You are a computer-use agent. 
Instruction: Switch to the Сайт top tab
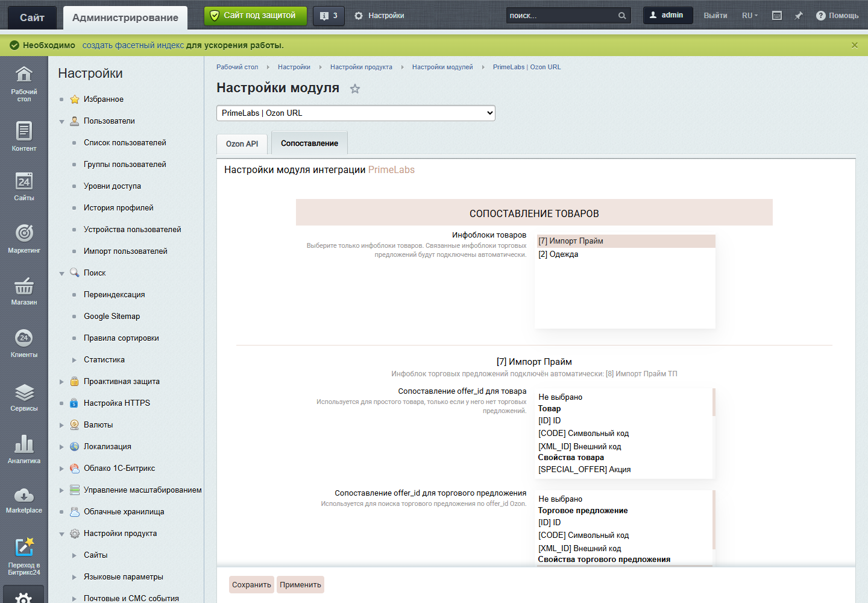[x=32, y=17]
